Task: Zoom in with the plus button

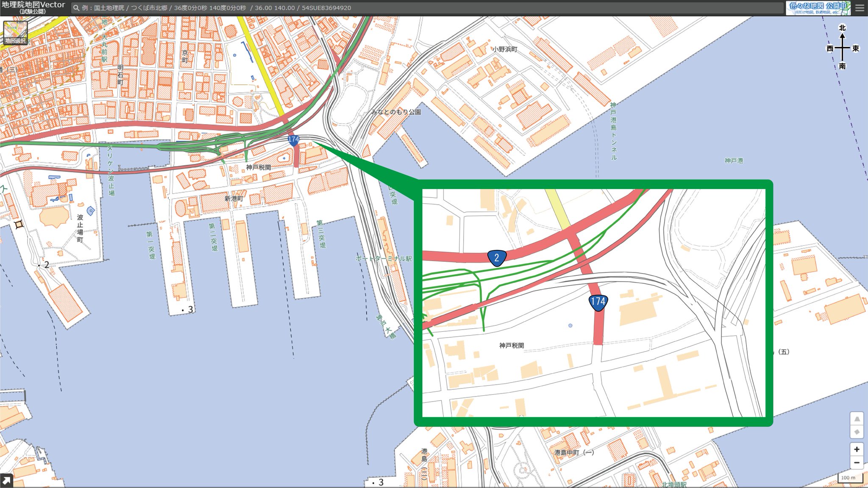Action: click(857, 449)
